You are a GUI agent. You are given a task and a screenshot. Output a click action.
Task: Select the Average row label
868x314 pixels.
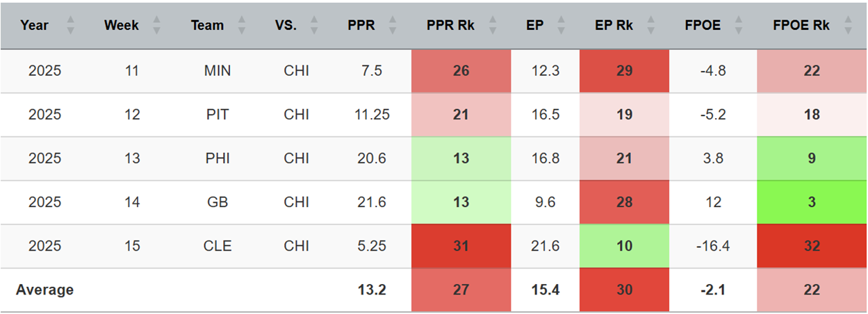coord(45,290)
